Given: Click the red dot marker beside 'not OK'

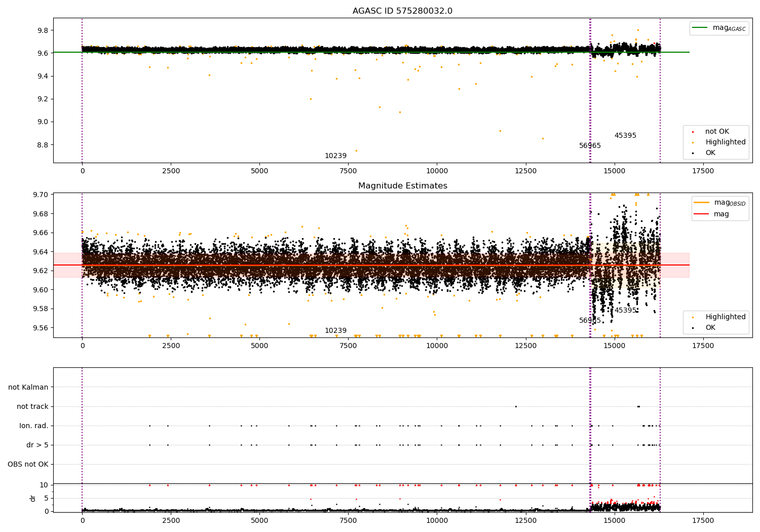Looking at the screenshot, I should point(693,132).
